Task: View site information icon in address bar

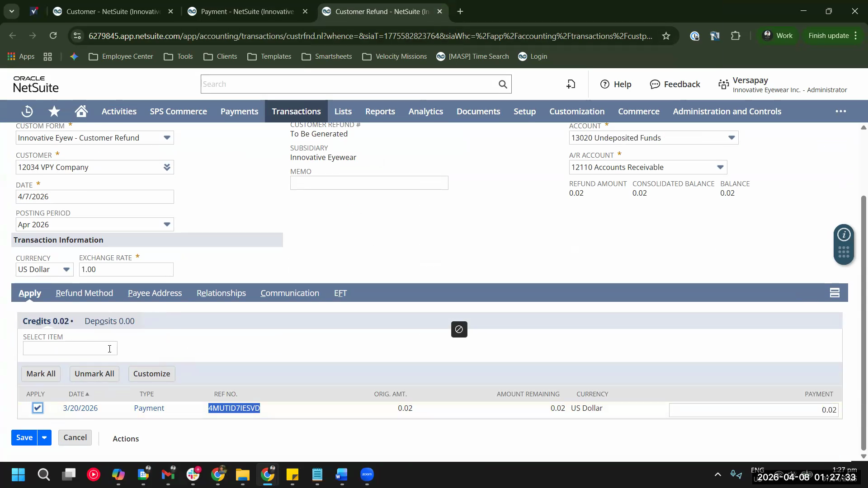Action: tap(77, 36)
